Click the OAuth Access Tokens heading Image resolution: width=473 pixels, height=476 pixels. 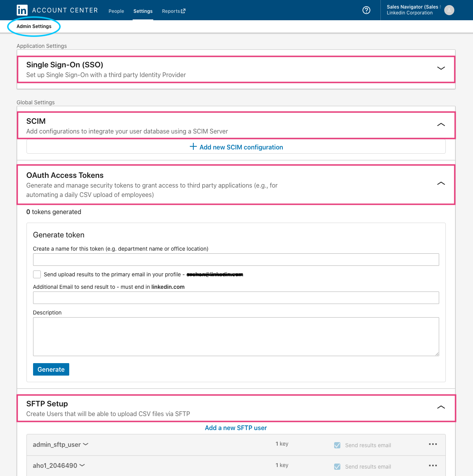tap(65, 175)
